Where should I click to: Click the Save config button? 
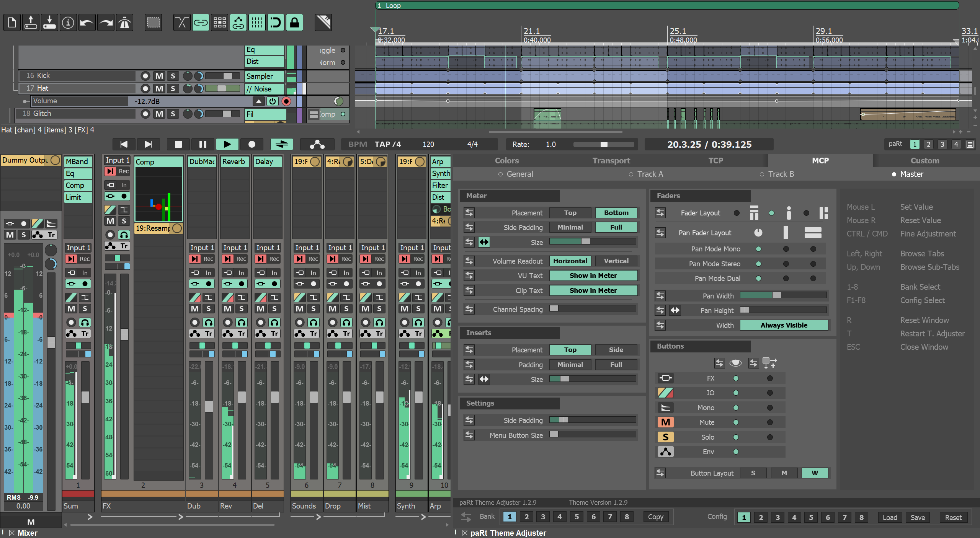coord(918,517)
